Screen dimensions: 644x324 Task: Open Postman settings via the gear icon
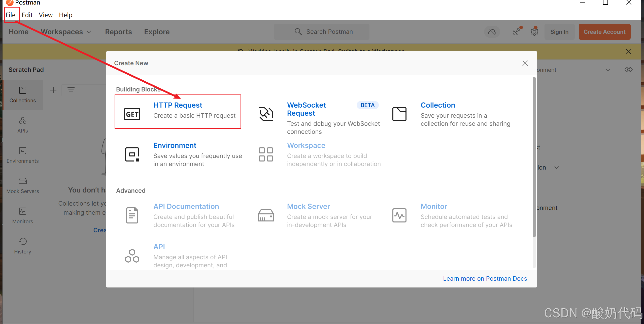pos(534,31)
